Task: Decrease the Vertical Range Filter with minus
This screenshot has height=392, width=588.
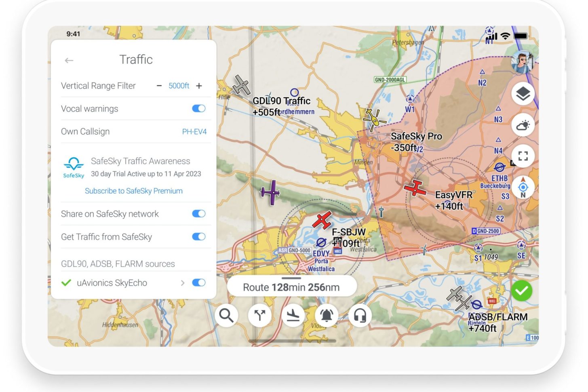Action: pyautogui.click(x=159, y=86)
